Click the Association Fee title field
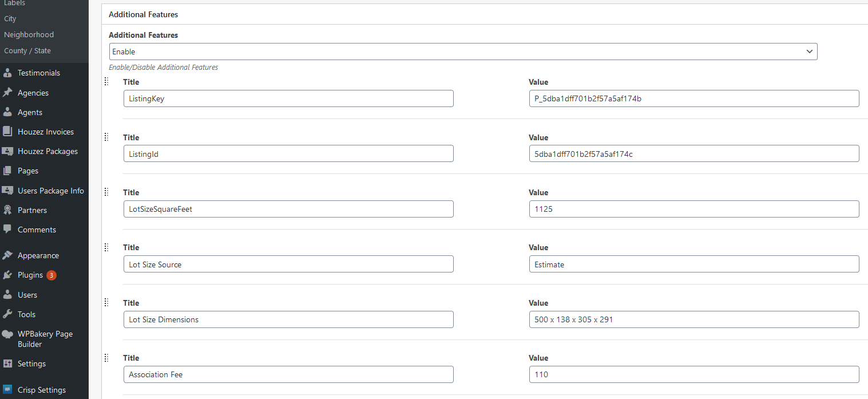The height and width of the screenshot is (399, 868). pos(288,374)
